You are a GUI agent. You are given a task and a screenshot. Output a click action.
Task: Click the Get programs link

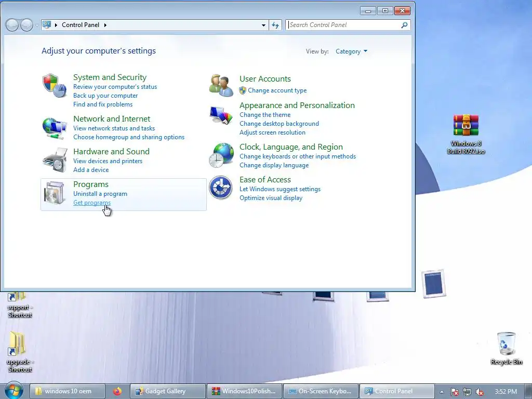[92, 203]
